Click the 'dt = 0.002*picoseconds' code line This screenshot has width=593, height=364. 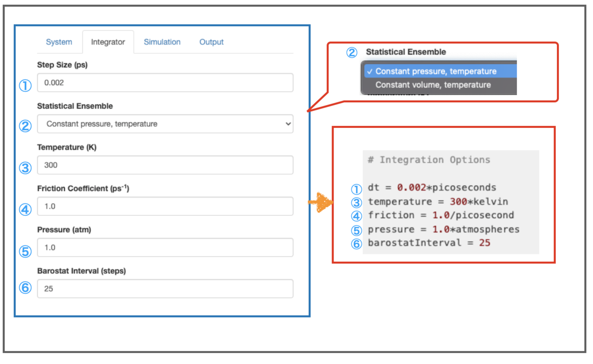pyautogui.click(x=432, y=188)
